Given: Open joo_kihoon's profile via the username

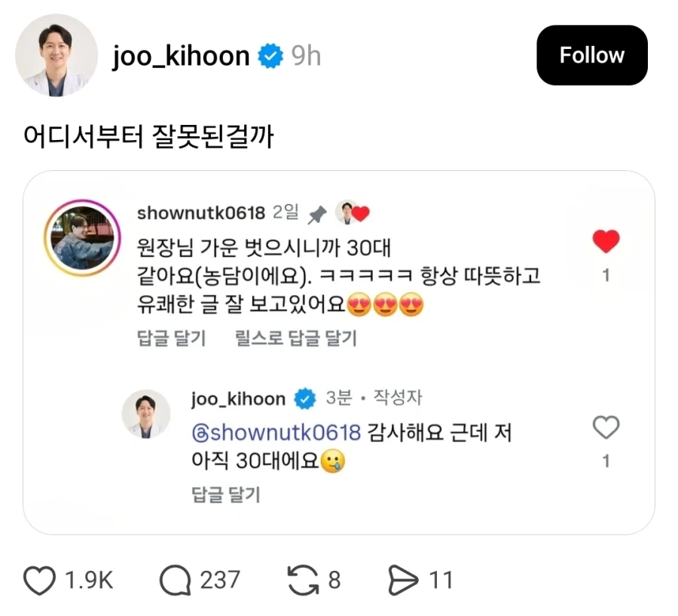Looking at the screenshot, I should [181, 54].
